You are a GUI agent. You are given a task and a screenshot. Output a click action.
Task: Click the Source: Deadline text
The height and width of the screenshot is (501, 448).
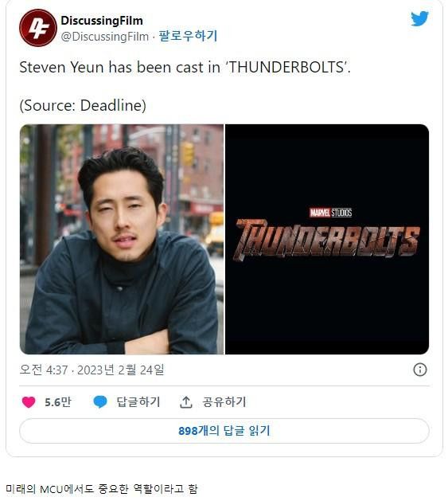[x=83, y=105]
